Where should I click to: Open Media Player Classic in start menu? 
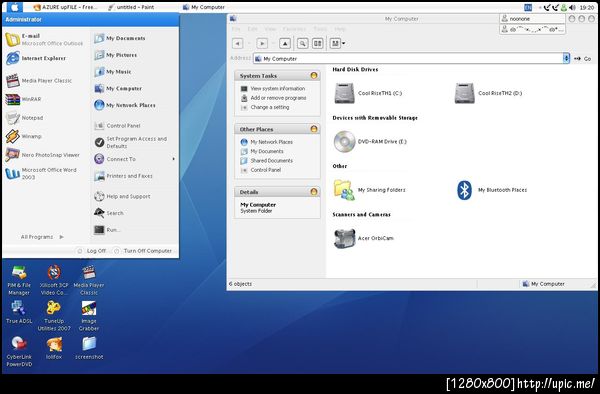(39, 81)
